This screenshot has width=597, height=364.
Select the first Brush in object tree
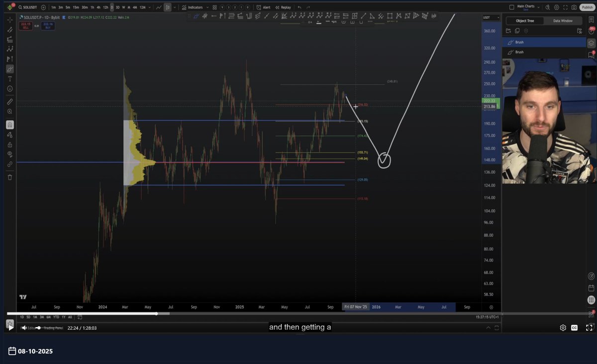[x=544, y=42]
